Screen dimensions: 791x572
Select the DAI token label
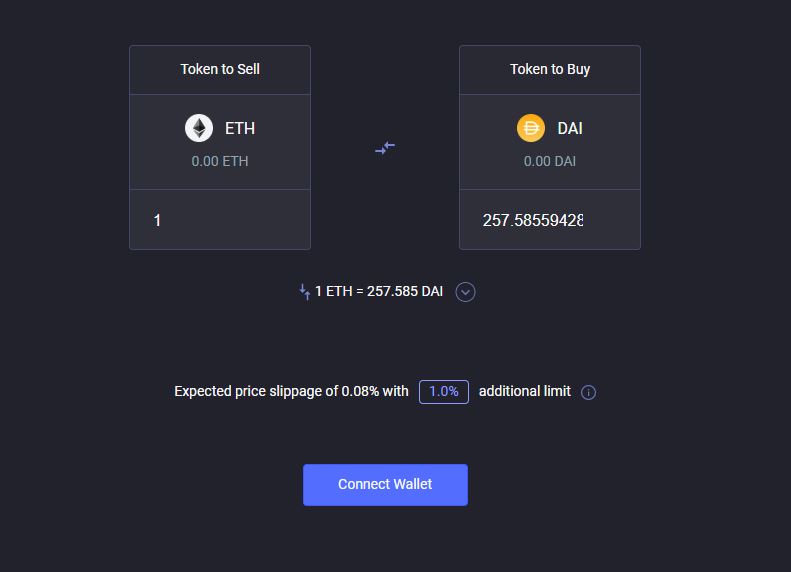point(570,128)
